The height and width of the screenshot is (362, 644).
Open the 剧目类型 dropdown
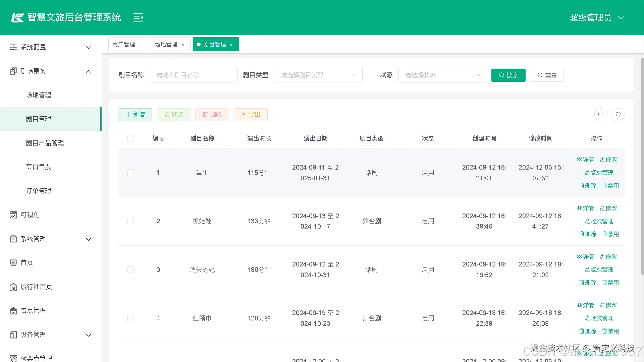pos(318,75)
